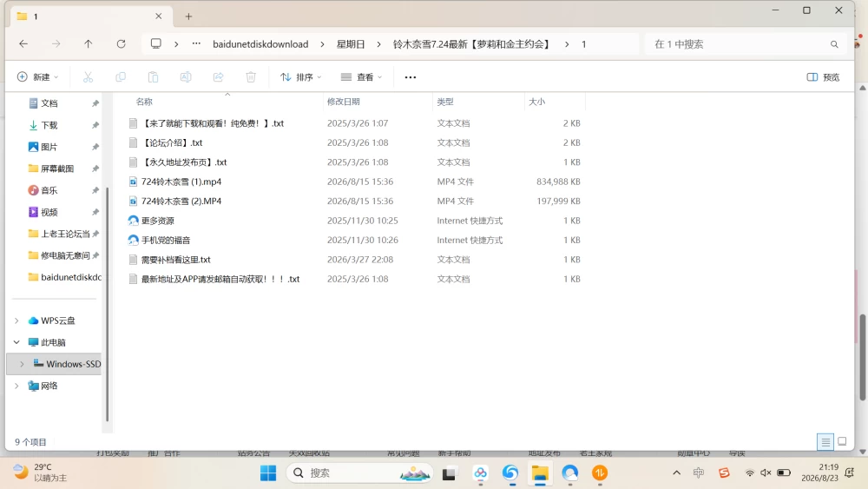The height and width of the screenshot is (489, 868).
Task: Navigate up one folder level
Action: tap(88, 43)
